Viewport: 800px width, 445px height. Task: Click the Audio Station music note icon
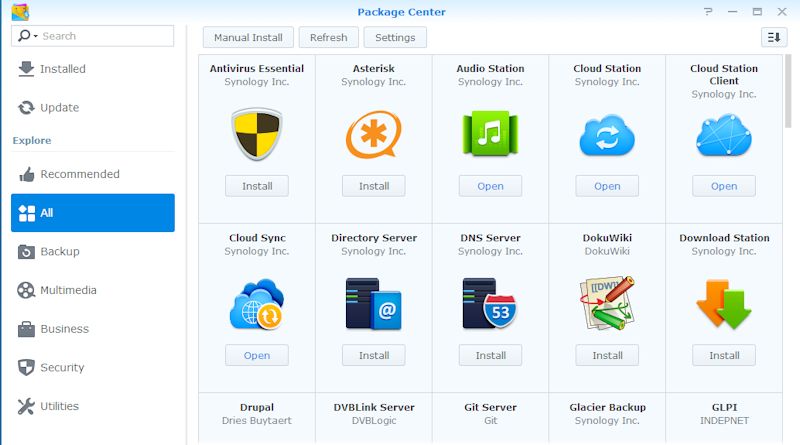490,134
